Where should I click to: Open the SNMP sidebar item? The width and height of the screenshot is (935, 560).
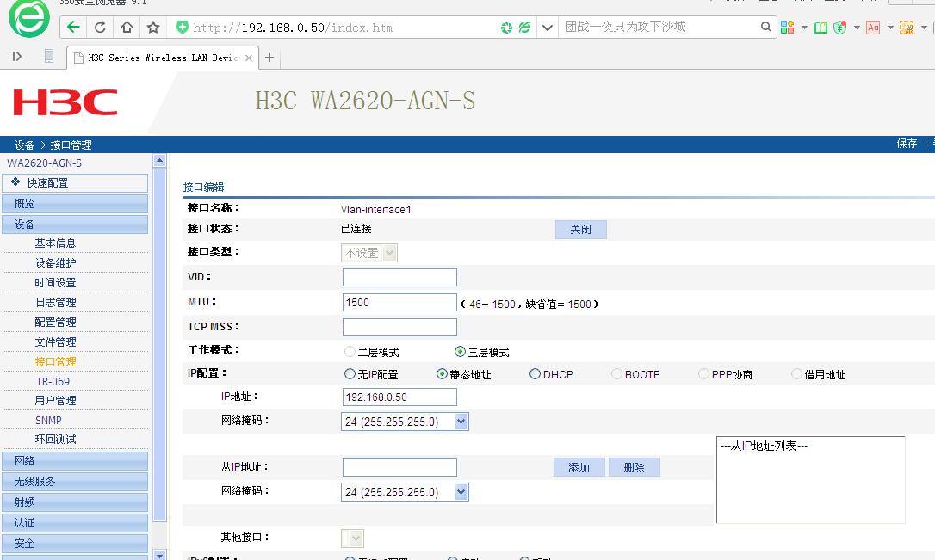(x=48, y=421)
